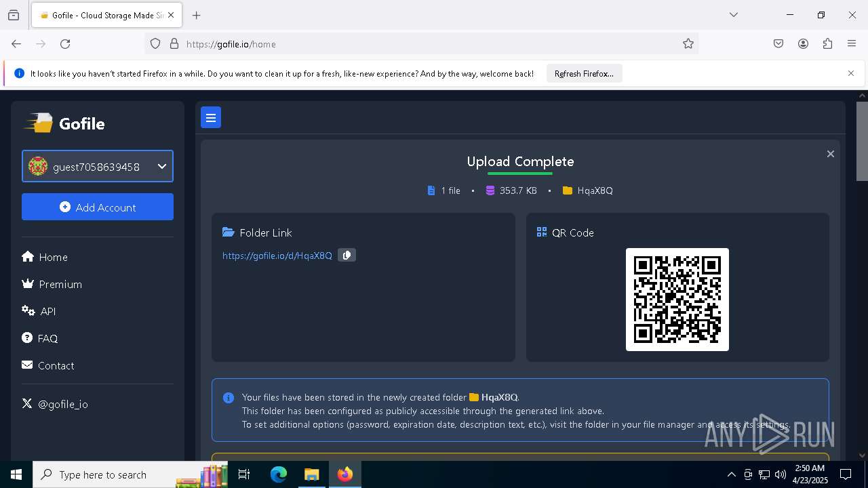The height and width of the screenshot is (488, 868).
Task: Open the Windows Start menu
Action: pos(16,474)
